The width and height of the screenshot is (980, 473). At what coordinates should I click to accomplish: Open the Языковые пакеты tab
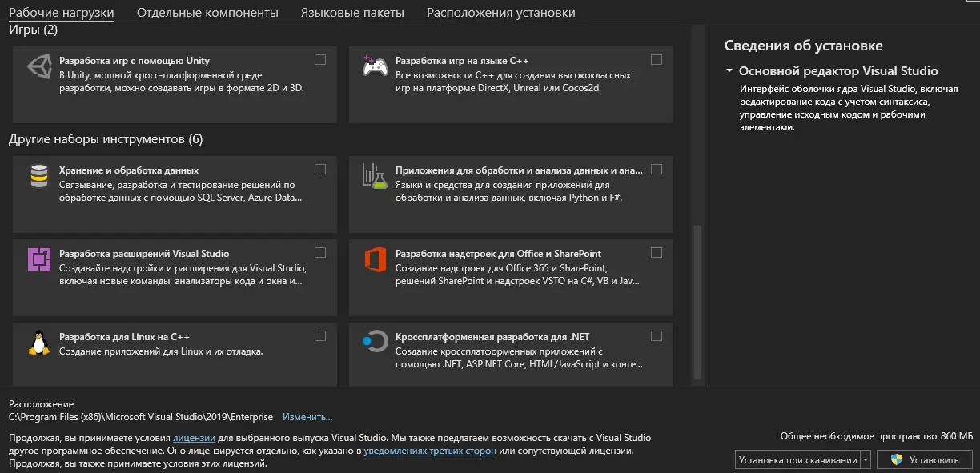coord(355,13)
